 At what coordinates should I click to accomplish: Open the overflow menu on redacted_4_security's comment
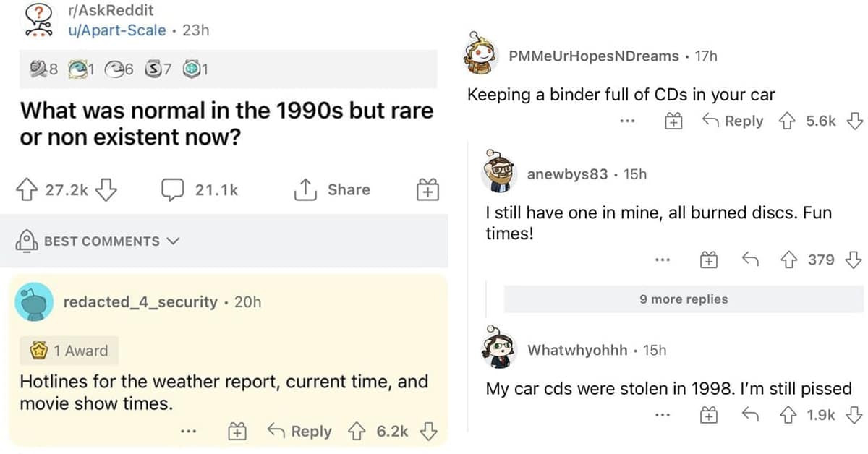coord(189,431)
